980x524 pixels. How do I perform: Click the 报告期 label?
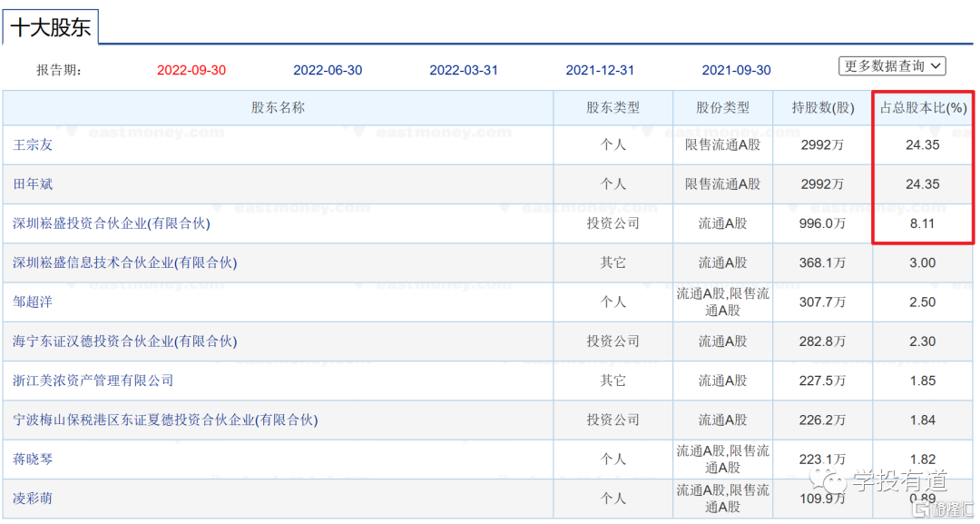[59, 70]
